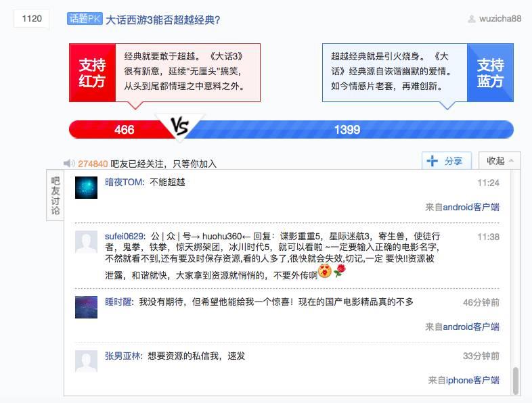The image size is (532, 403).
Task: Click the VS emblem on the bar
Action: pos(179,126)
